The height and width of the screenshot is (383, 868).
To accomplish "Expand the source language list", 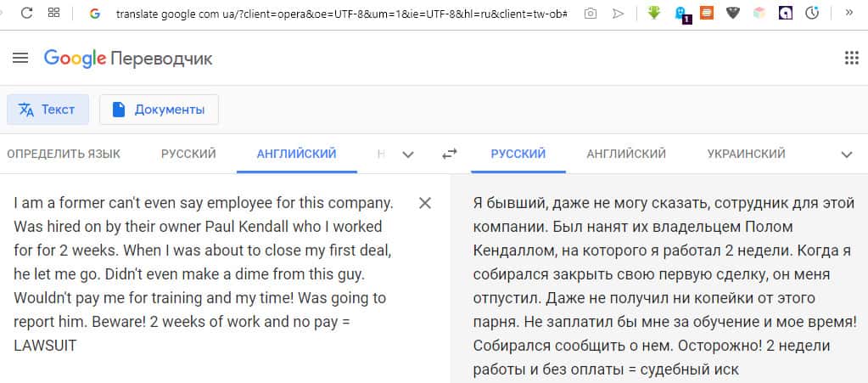I will tap(408, 154).
